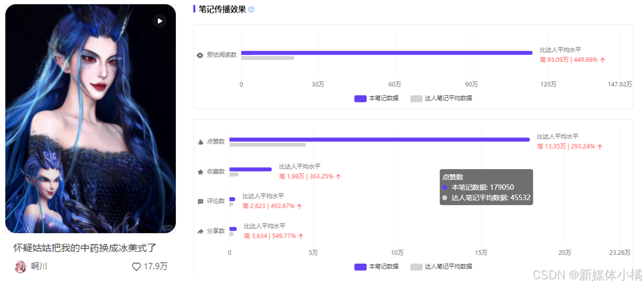The height and width of the screenshot is (285, 644).
Task: Click the purple 收藏数 bar
Action: [x=251, y=169]
